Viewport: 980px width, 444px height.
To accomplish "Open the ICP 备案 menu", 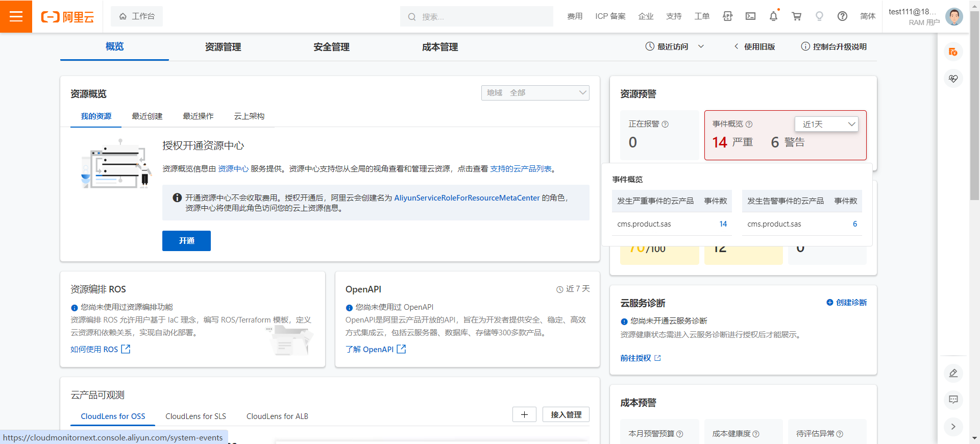I will tap(610, 16).
